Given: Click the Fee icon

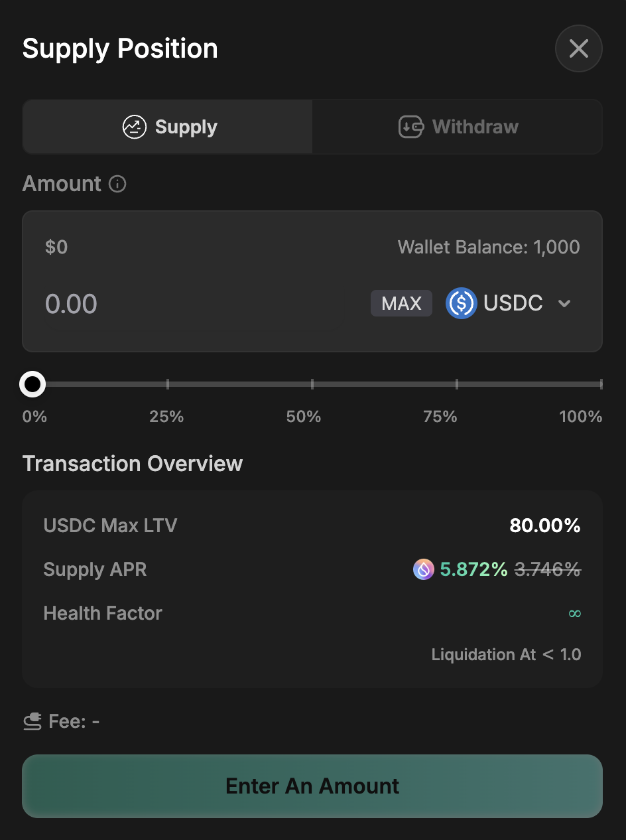Looking at the screenshot, I should [32, 721].
